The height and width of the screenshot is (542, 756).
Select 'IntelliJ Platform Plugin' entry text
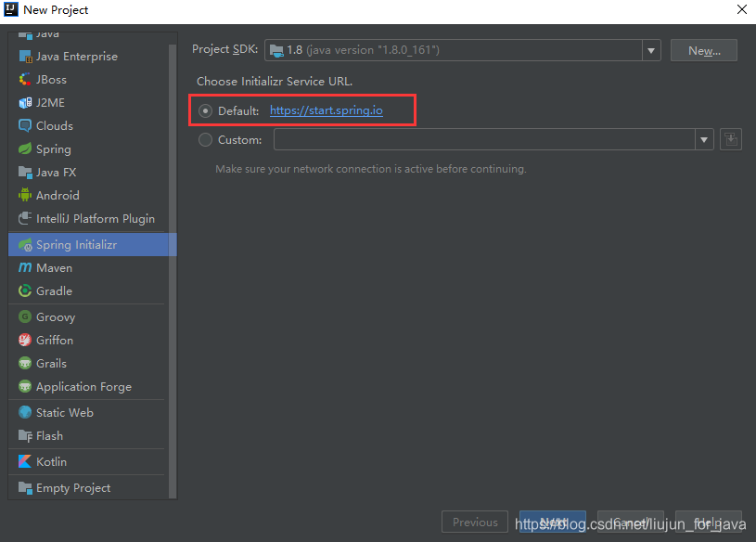pos(96,219)
